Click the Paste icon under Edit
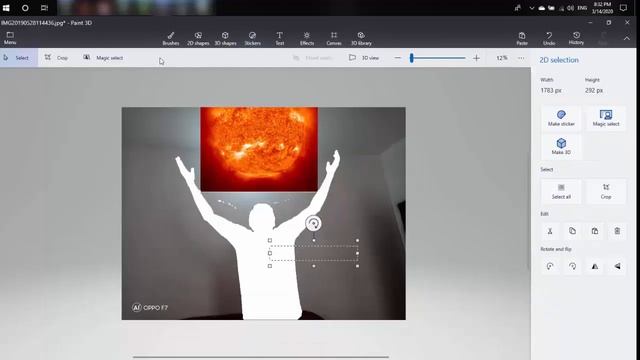The height and width of the screenshot is (360, 640). click(x=595, y=231)
